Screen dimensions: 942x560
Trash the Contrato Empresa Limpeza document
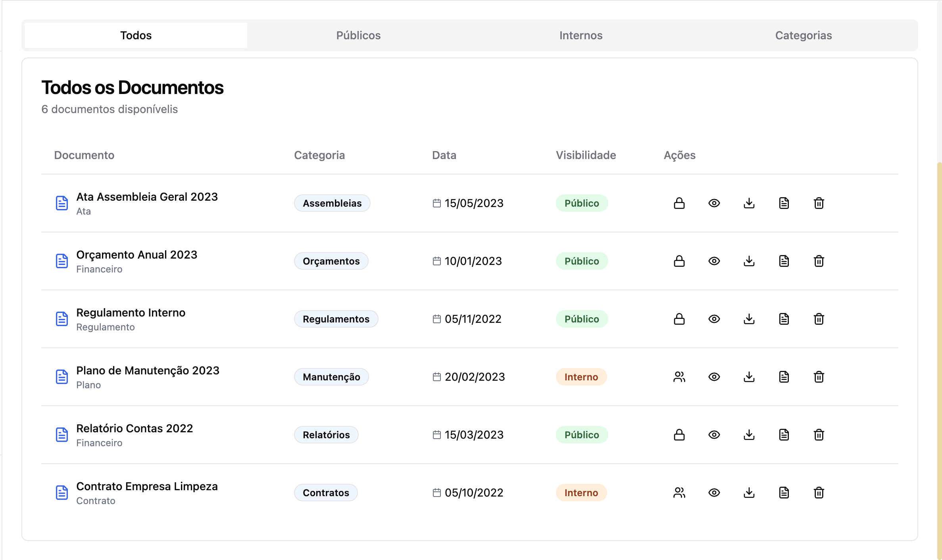pos(819,493)
